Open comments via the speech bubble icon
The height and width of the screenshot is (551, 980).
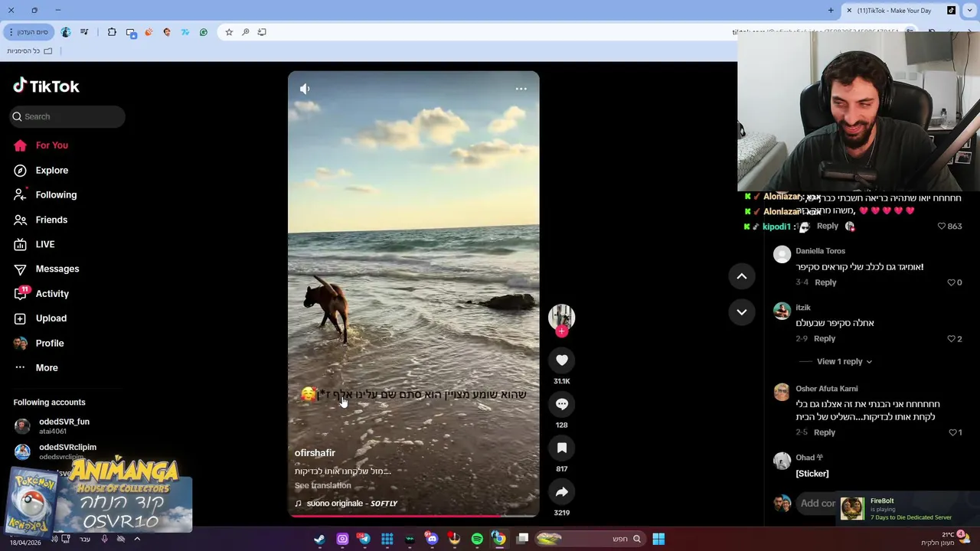(x=562, y=403)
